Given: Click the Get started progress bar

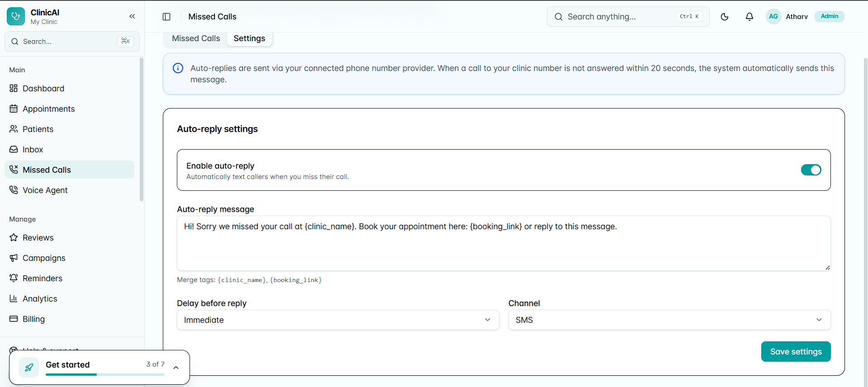Looking at the screenshot, I should click(x=105, y=374).
